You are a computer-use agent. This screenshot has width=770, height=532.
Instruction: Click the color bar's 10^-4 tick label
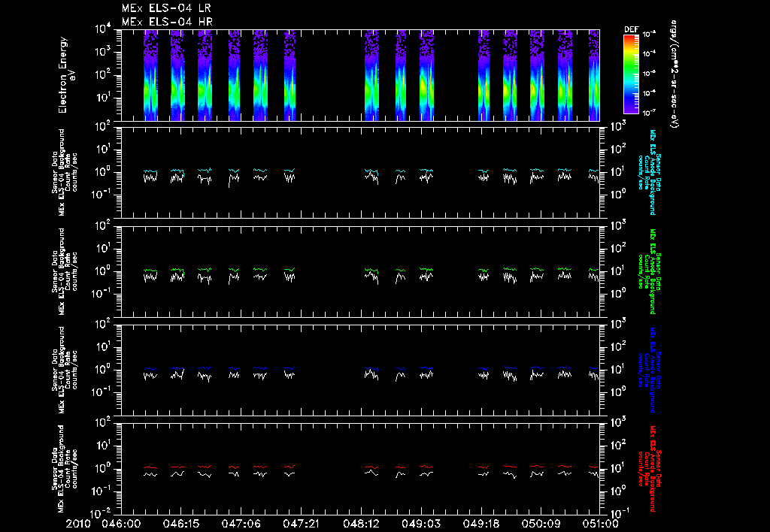649,54
